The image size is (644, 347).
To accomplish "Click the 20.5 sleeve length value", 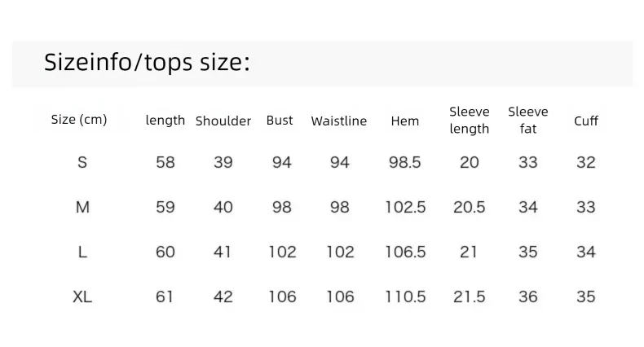I will click(x=469, y=207).
